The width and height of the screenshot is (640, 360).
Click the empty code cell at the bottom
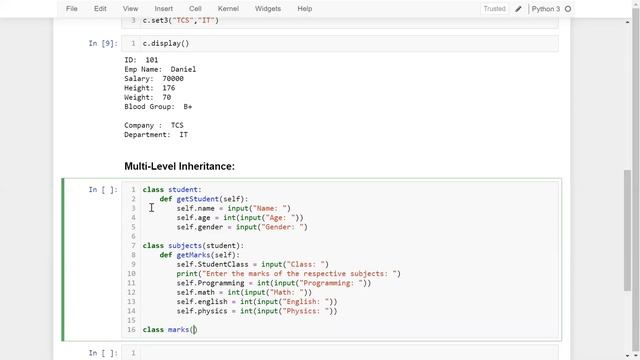(x=340, y=353)
